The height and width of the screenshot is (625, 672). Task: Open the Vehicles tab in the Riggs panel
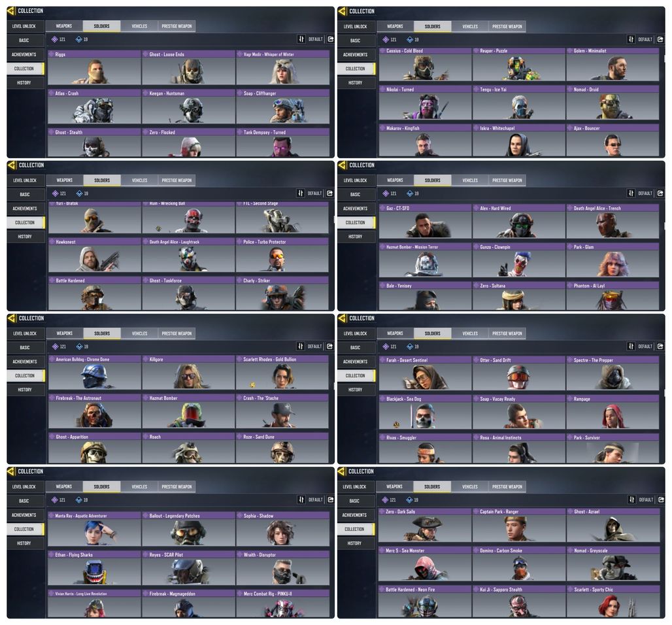click(139, 26)
